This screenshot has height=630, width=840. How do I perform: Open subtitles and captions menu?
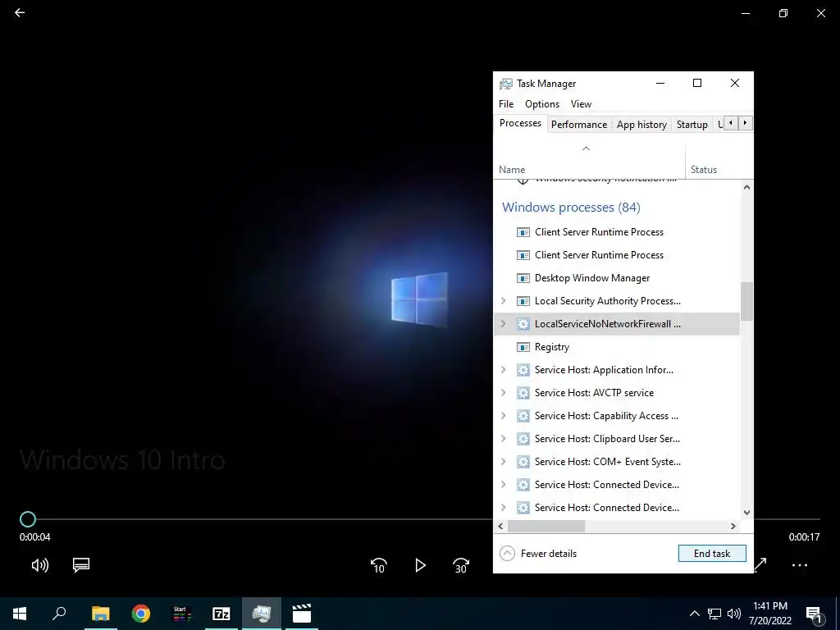coord(81,564)
